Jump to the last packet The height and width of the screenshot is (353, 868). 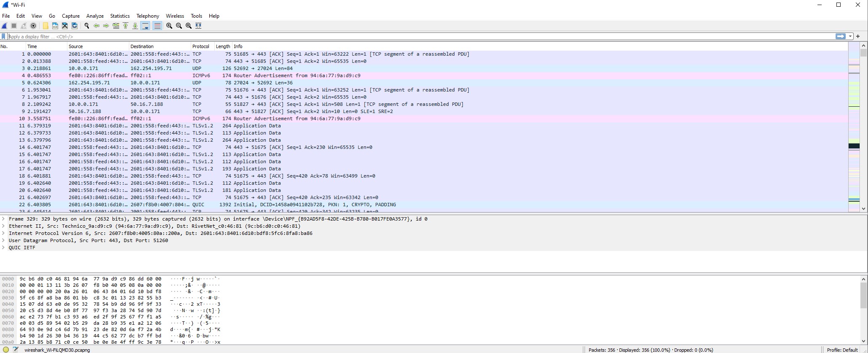click(135, 26)
